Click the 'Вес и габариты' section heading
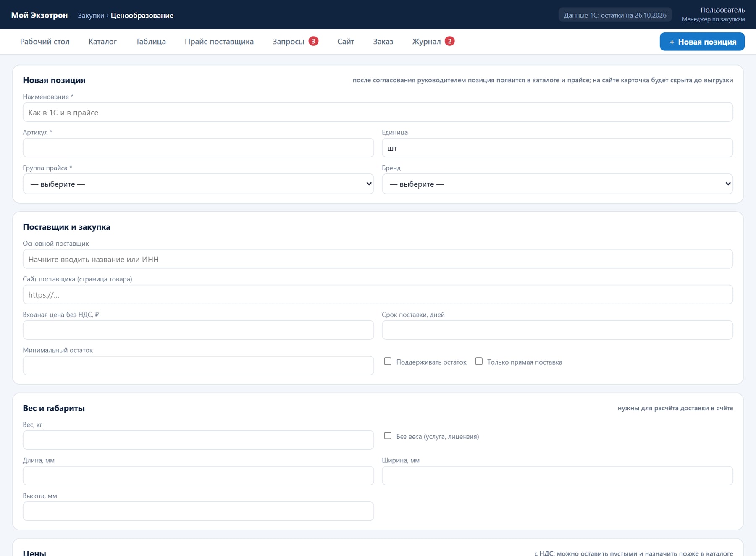The height and width of the screenshot is (556, 756). [54, 408]
